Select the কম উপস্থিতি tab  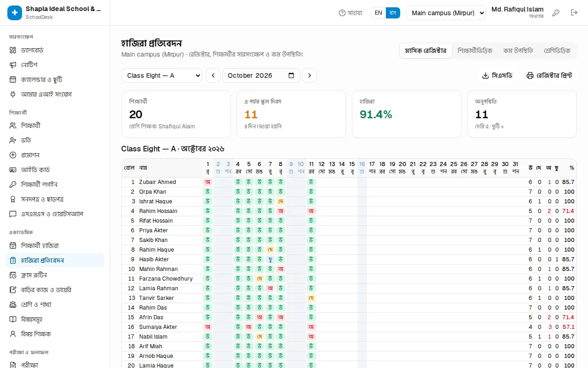[x=518, y=51]
